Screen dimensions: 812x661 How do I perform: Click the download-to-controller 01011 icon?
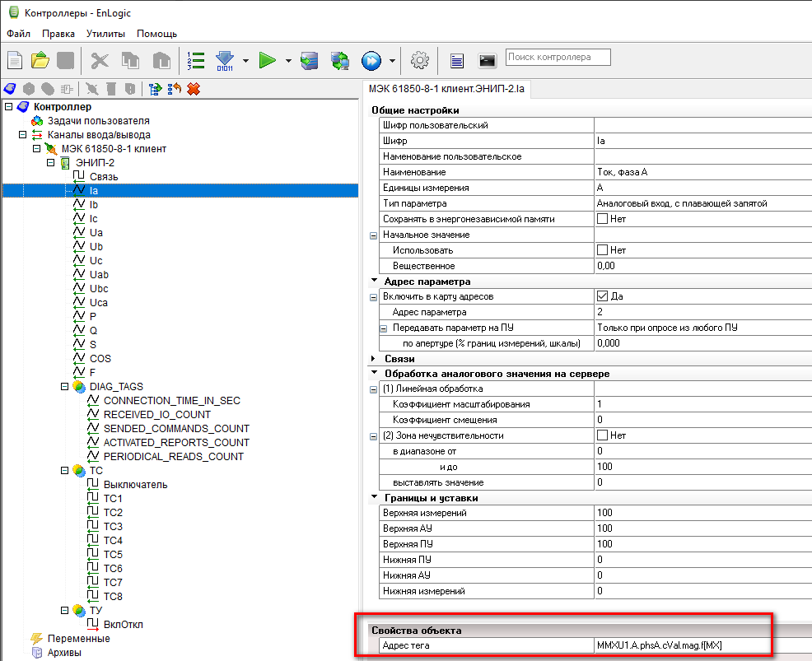coord(225,60)
